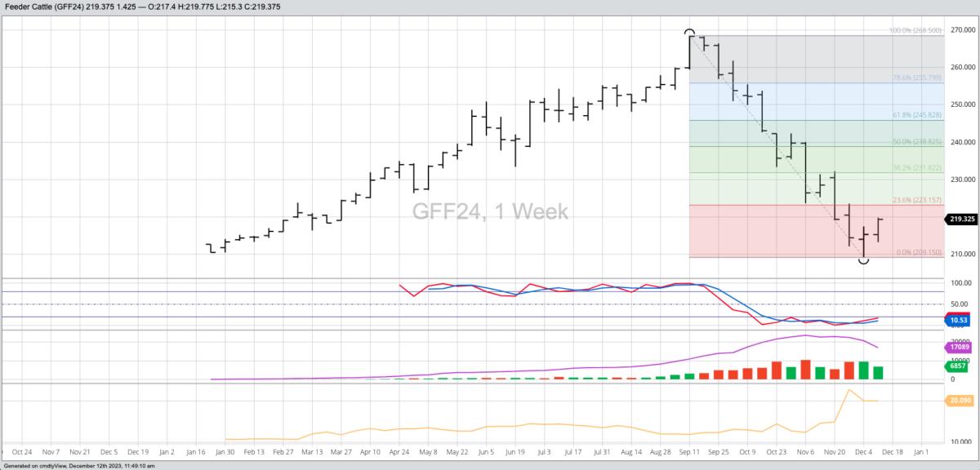Click the Dec 4 date on the time axis

pos(862,450)
